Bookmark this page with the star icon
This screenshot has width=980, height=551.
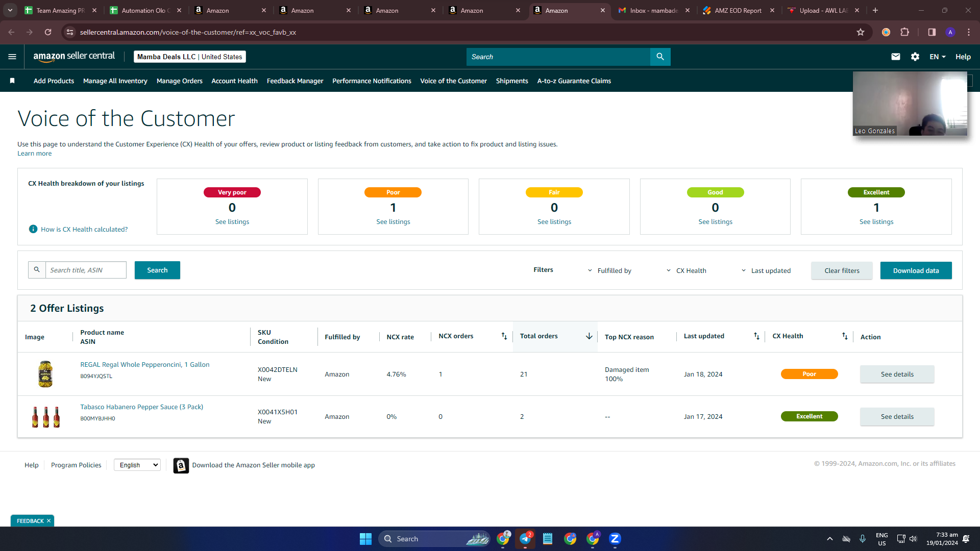(861, 32)
